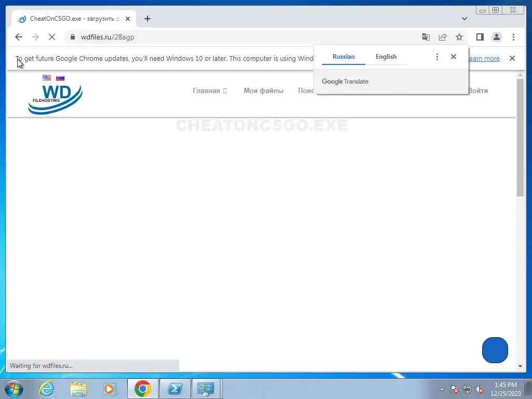Open Windows Media Player taskbar icon
This screenshot has height=399, width=532.
point(110,389)
